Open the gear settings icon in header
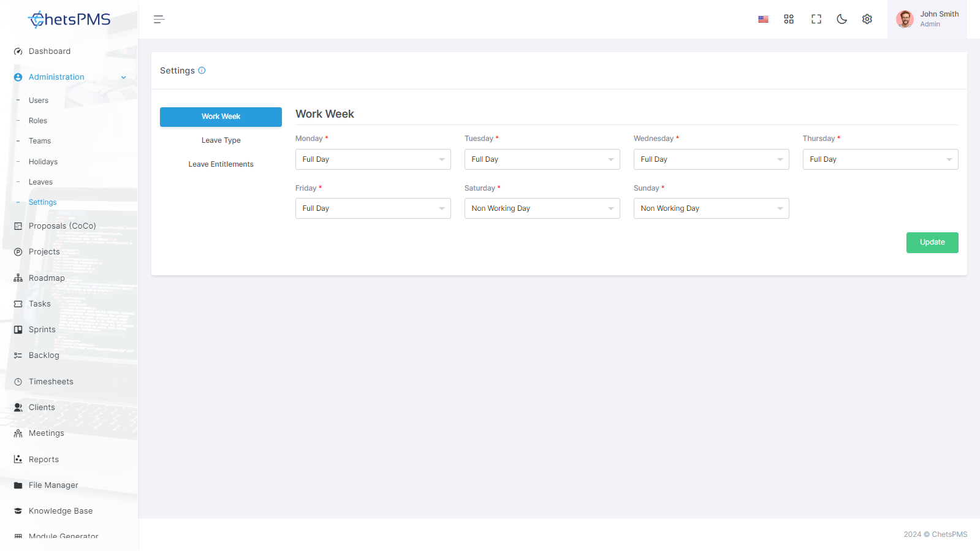 867,19
